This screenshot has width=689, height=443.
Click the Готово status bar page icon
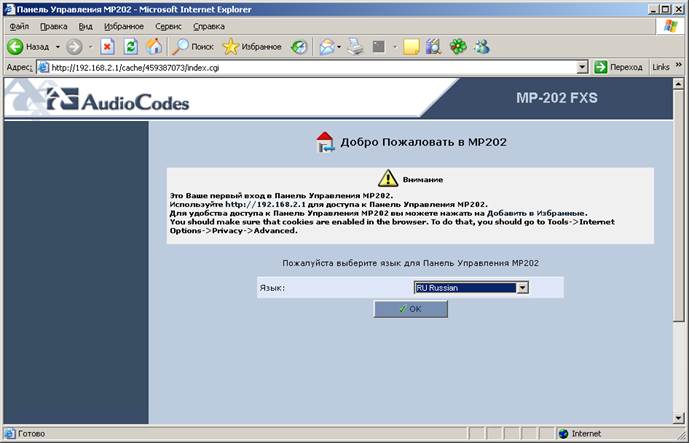pyautogui.click(x=10, y=434)
